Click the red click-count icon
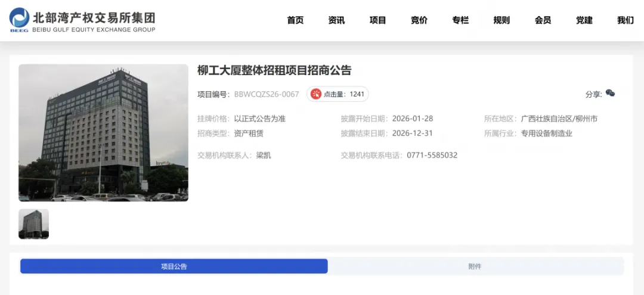Viewport: 644px width, 295px height. click(x=316, y=94)
